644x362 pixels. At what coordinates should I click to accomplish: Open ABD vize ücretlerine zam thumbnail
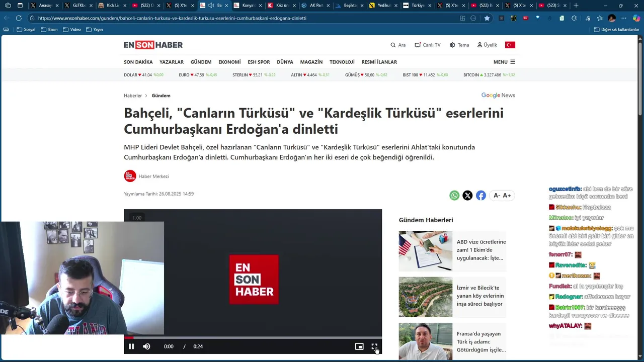[426, 251]
